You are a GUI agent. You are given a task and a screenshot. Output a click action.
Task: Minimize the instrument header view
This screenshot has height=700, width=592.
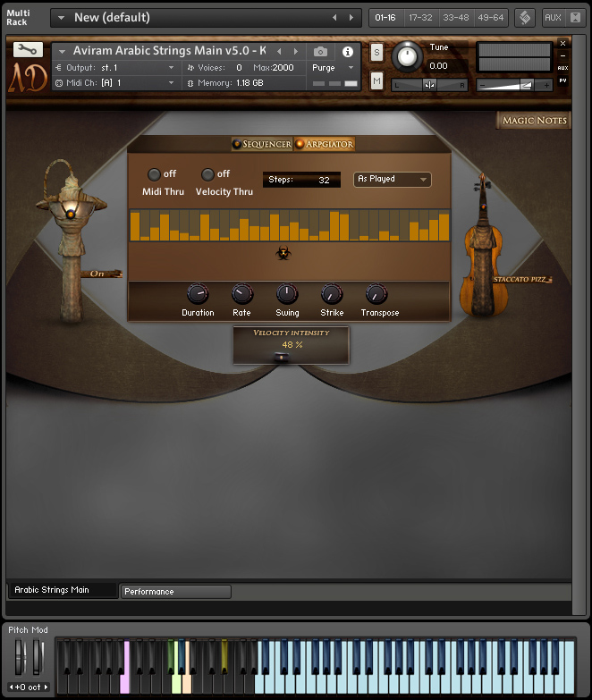pos(563,55)
